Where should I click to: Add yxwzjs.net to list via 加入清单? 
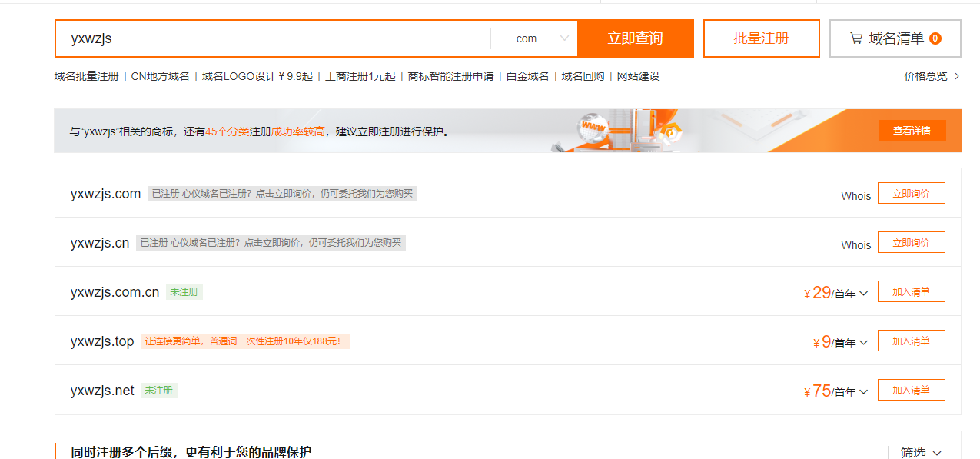tap(911, 391)
